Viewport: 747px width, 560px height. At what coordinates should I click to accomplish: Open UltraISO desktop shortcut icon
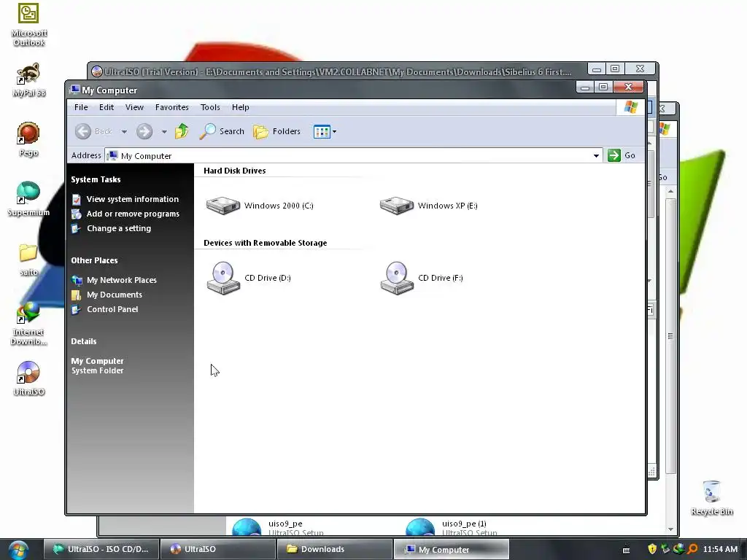click(x=28, y=378)
